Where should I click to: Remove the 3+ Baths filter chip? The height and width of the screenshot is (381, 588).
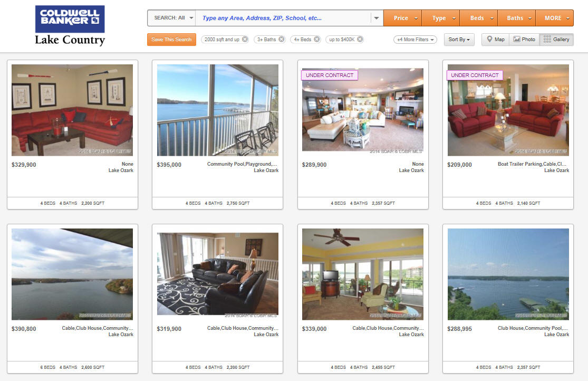click(x=282, y=40)
